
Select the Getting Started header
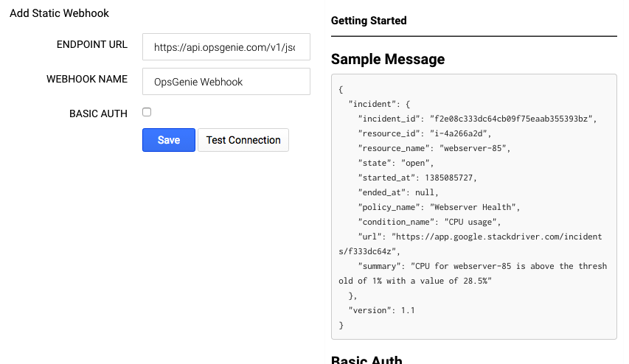[x=369, y=21]
